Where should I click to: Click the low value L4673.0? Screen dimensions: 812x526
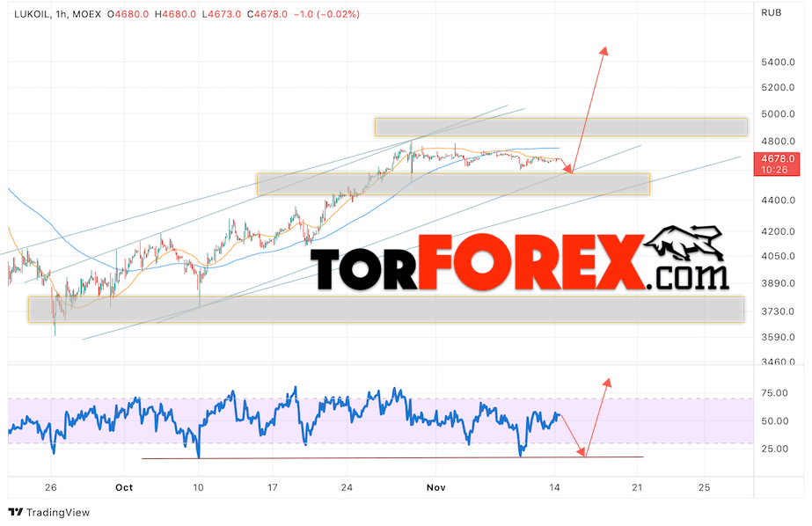point(222,14)
